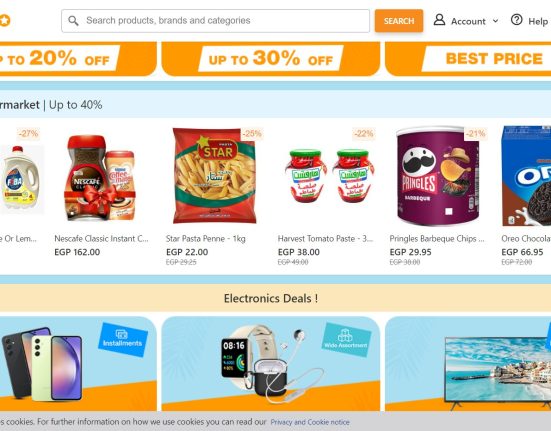Open the BEST PRICE banner
551x431 pixels.
(468, 59)
